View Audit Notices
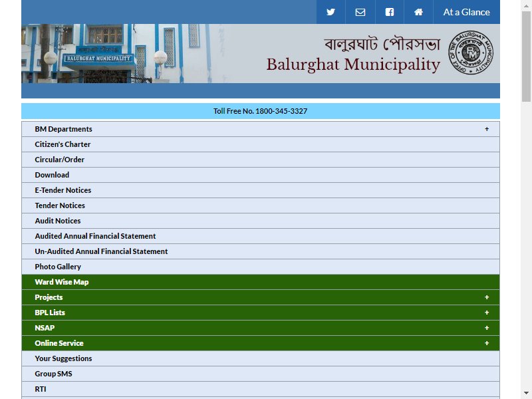 261,221
